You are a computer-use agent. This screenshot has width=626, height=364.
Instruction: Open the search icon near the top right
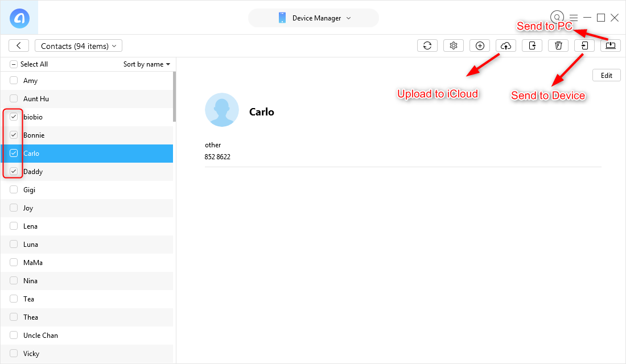(557, 17)
